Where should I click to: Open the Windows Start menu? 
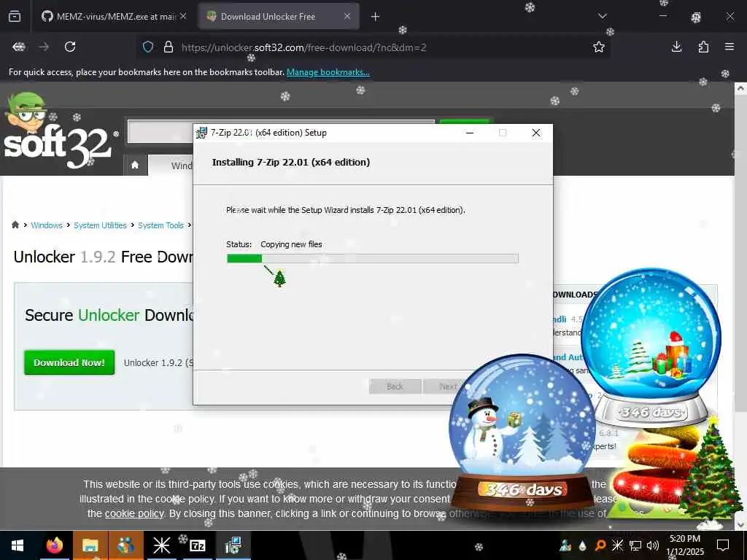18,545
